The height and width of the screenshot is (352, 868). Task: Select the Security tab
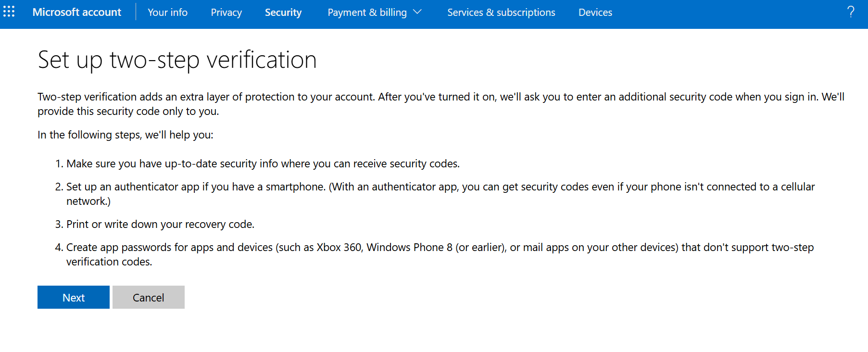(x=283, y=13)
